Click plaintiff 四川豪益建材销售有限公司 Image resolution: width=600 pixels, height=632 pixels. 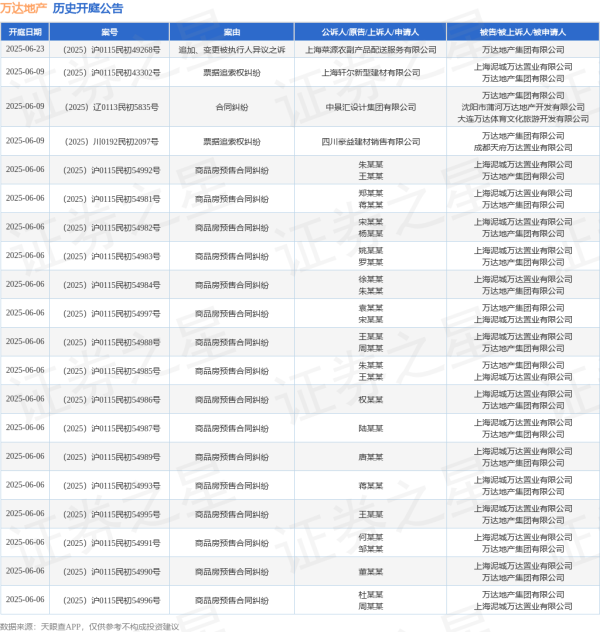pos(370,142)
